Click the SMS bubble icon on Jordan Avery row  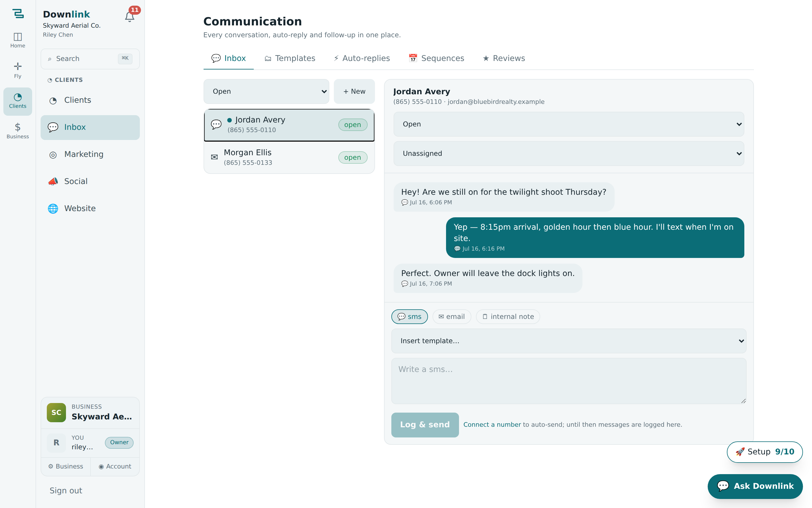click(216, 125)
